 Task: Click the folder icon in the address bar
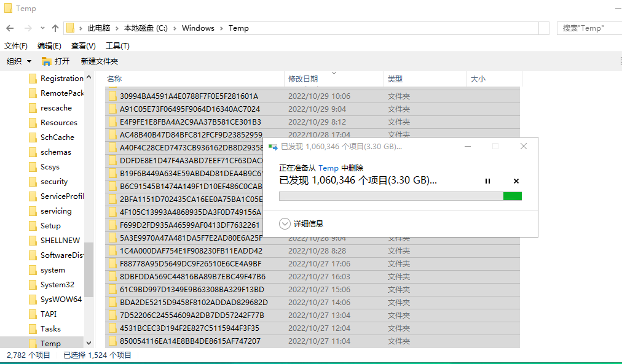click(x=69, y=28)
